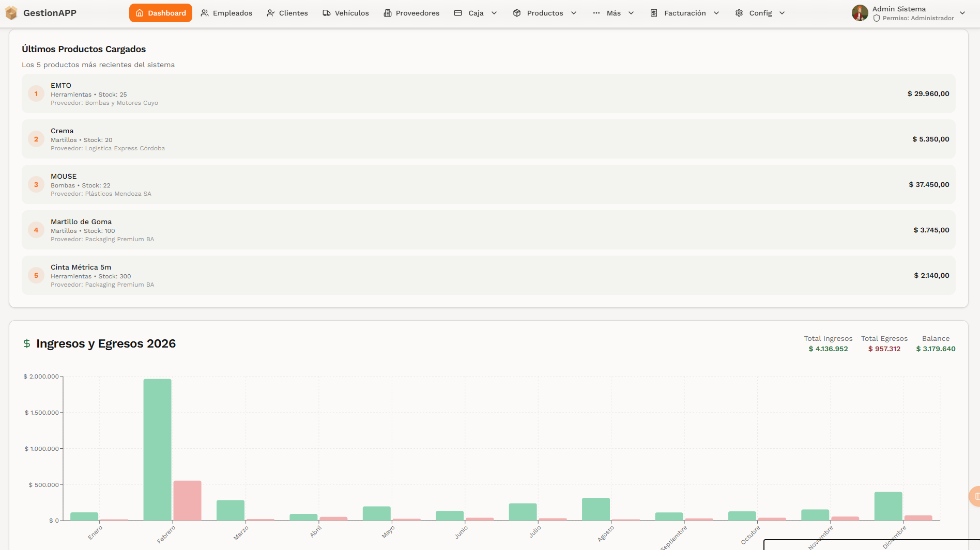
Task: Click the Admin Sistema avatar picture
Action: coord(860,13)
